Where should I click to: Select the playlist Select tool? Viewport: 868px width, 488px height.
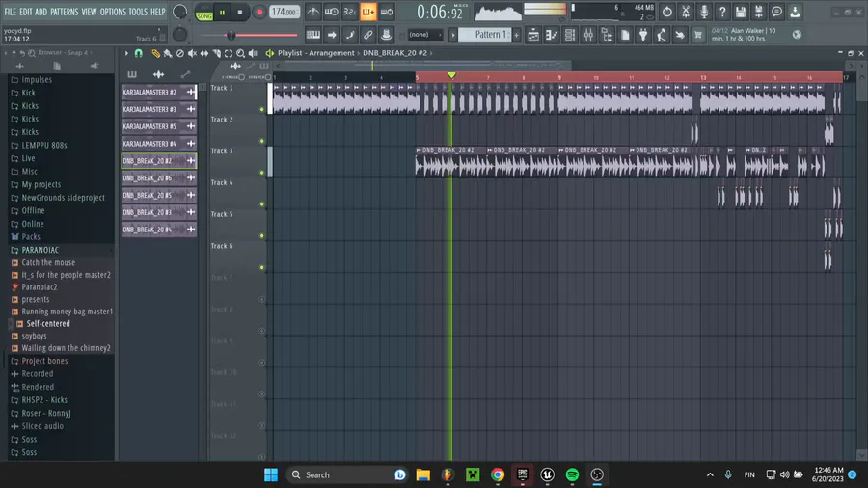tap(229, 53)
